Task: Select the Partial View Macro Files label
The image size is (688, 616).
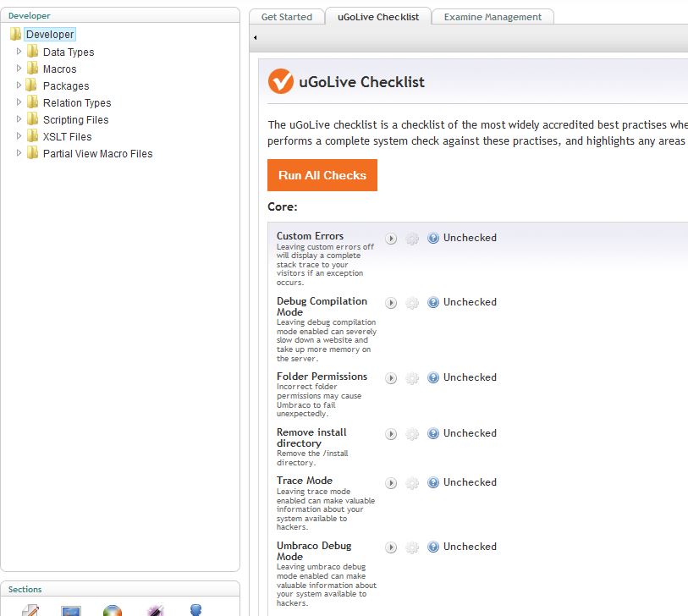Action: [97, 153]
